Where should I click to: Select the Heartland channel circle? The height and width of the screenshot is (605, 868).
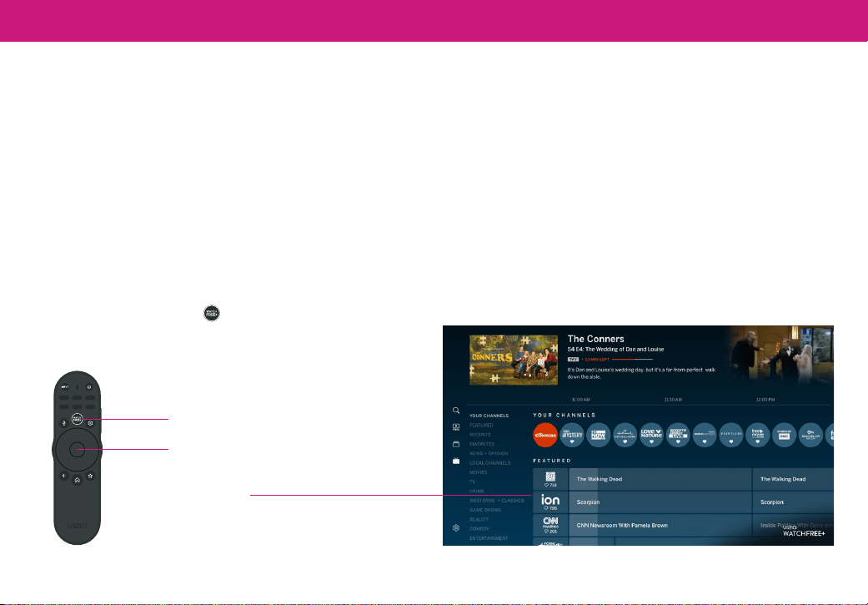click(731, 435)
